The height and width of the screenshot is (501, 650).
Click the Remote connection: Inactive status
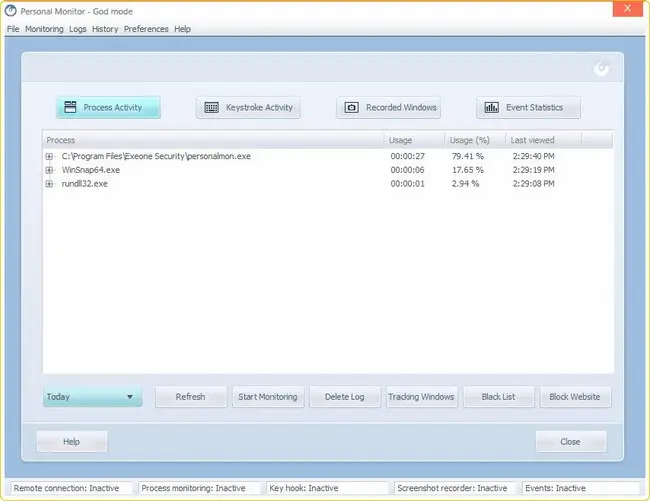tap(72, 488)
